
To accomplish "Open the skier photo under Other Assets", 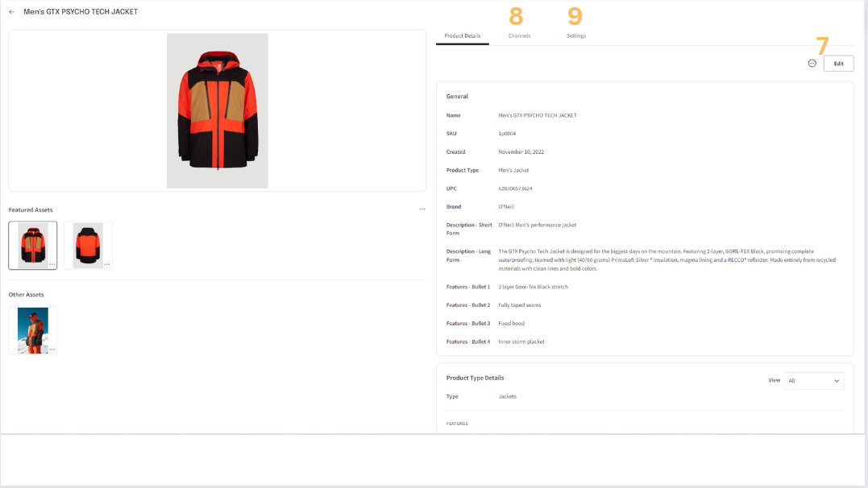I will click(x=33, y=330).
